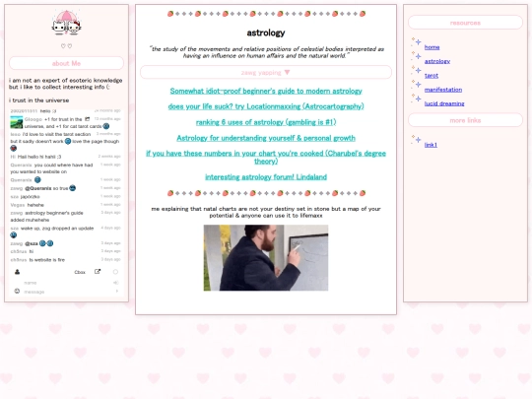Open Cbox chat in pop-out window icon
Image resolution: width=532 pixels, height=399 pixels.
click(x=98, y=272)
